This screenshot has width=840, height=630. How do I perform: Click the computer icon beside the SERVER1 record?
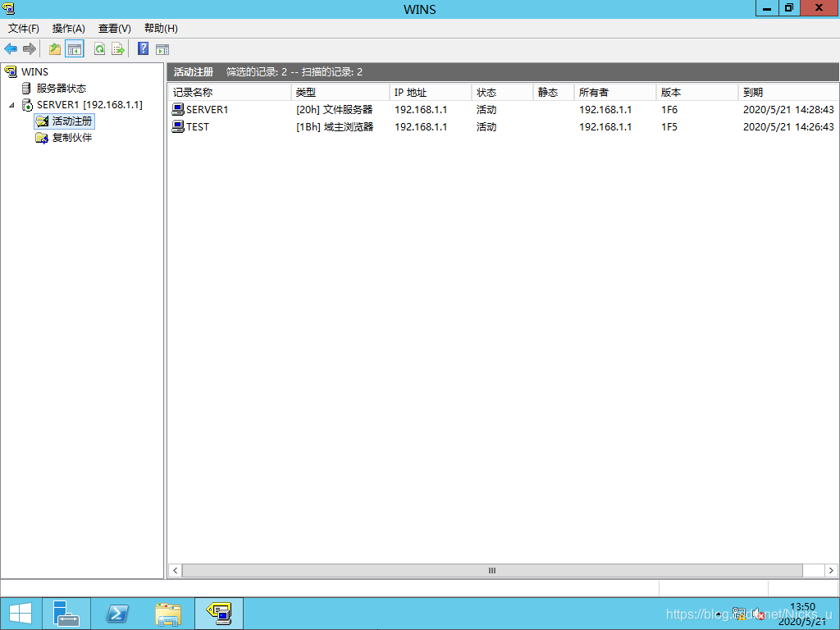coord(178,109)
